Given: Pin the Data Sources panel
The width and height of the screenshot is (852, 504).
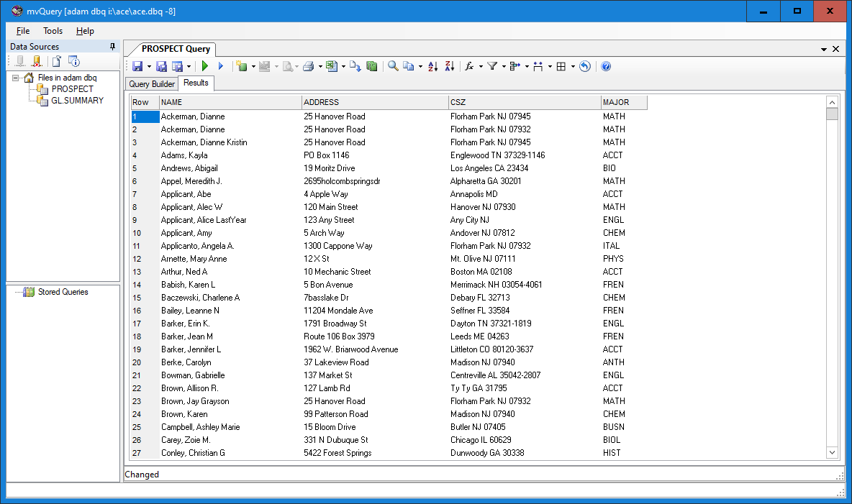Looking at the screenshot, I should [112, 47].
